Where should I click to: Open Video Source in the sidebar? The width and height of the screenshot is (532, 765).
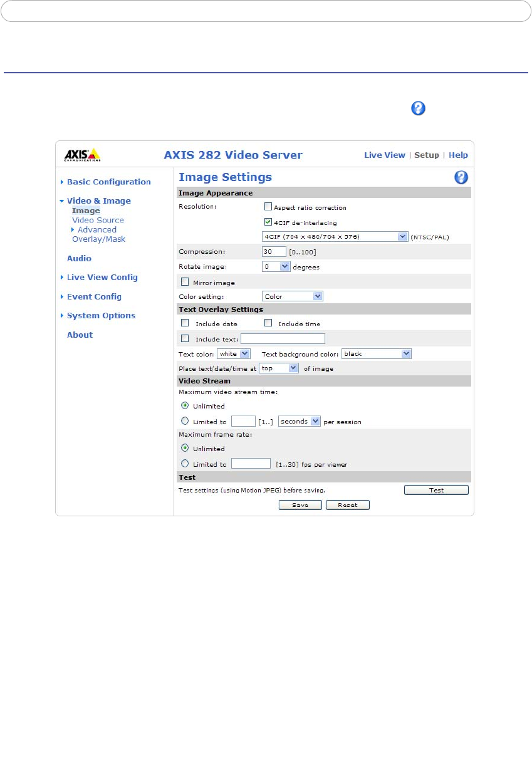(x=98, y=220)
